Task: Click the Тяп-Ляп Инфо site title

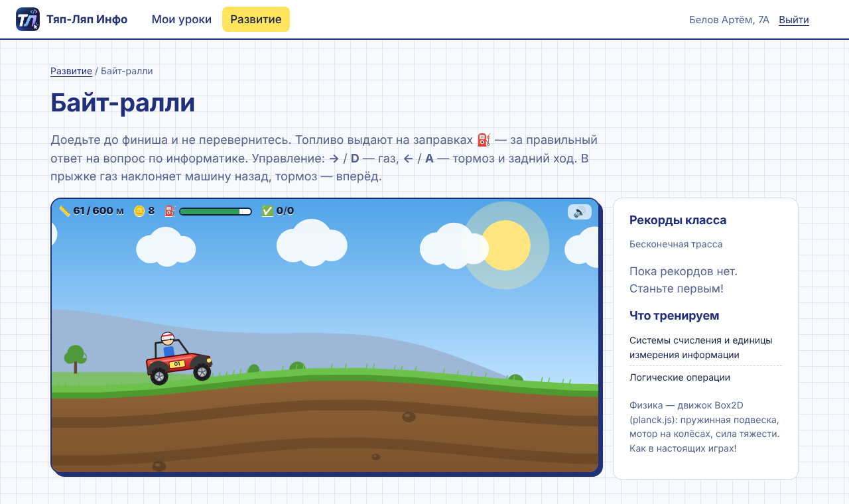Action: point(87,19)
